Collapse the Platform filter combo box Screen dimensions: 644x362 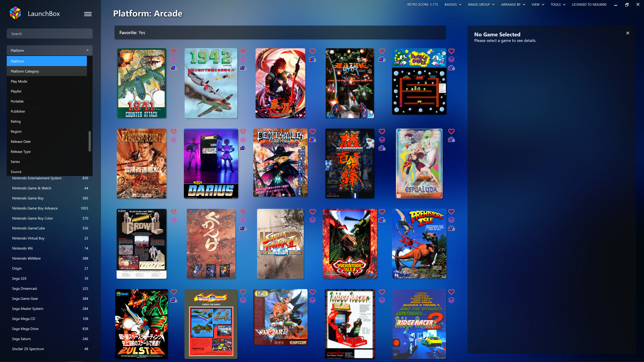[49, 50]
